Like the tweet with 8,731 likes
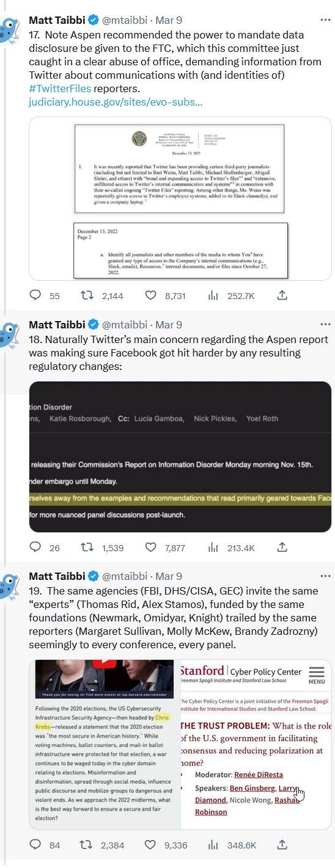 click(x=150, y=295)
